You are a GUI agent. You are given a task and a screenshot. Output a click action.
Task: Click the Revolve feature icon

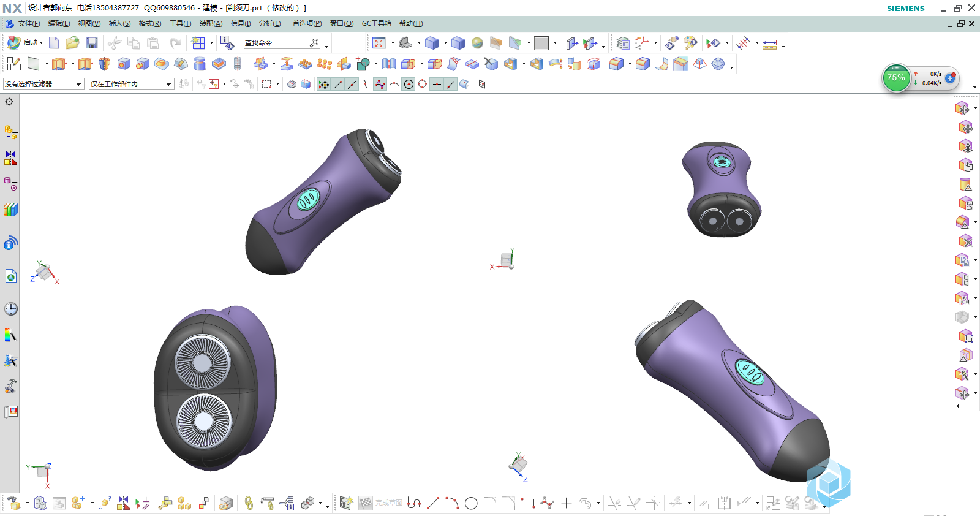click(104, 64)
